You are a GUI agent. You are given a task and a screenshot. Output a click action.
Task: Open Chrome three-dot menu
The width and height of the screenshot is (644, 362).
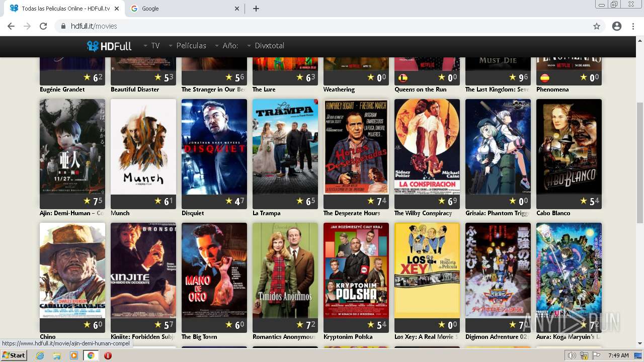point(633,26)
